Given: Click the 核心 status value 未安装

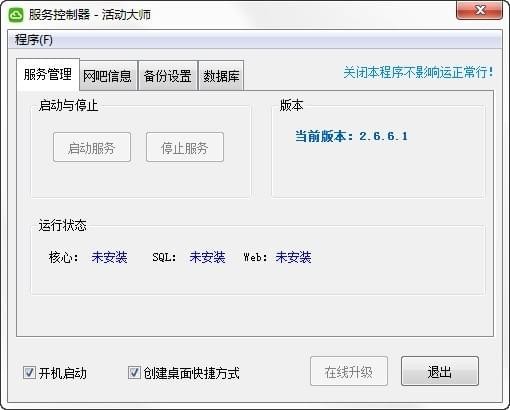Looking at the screenshot, I should tap(109, 257).
